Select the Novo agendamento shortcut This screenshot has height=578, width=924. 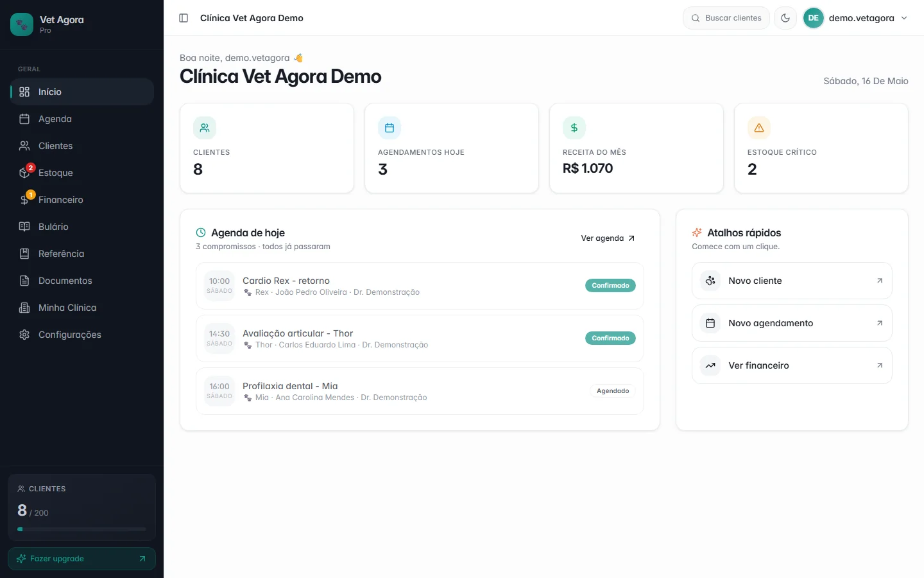click(x=792, y=323)
